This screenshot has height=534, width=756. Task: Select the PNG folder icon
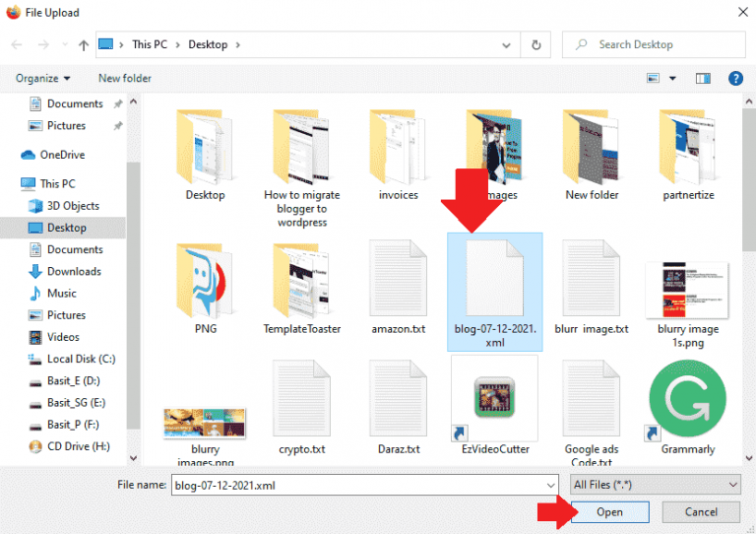(x=206, y=281)
